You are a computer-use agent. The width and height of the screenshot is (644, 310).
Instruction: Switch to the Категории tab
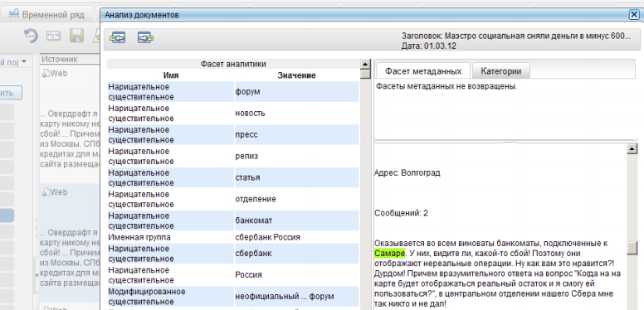click(x=500, y=71)
